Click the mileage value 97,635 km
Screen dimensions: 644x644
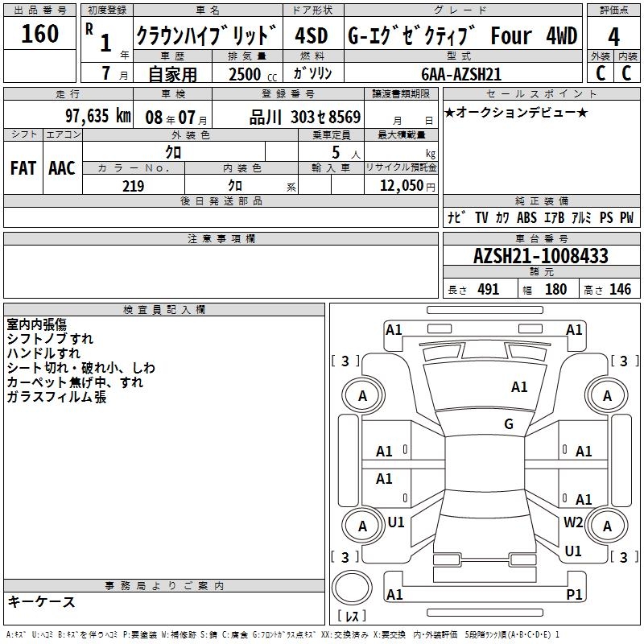(97, 116)
